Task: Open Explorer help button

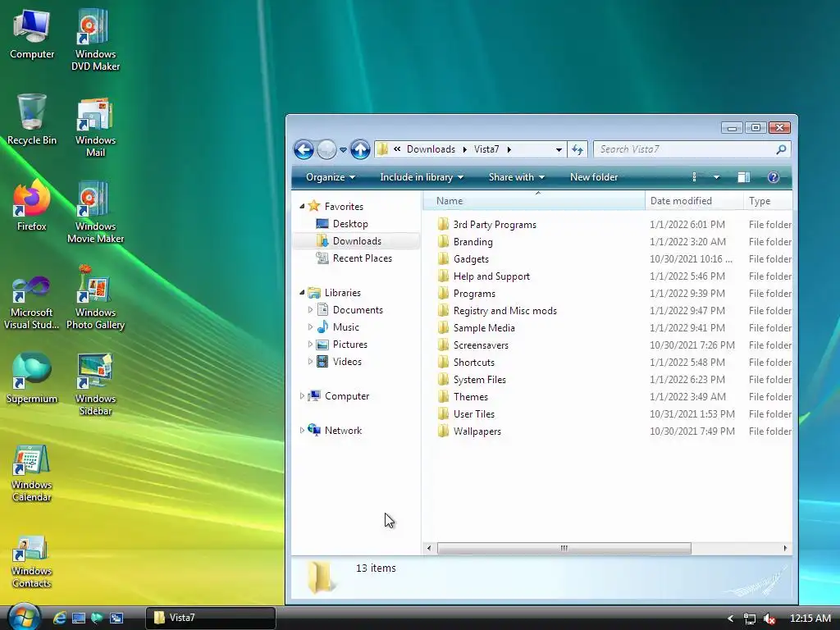Action: (x=773, y=177)
